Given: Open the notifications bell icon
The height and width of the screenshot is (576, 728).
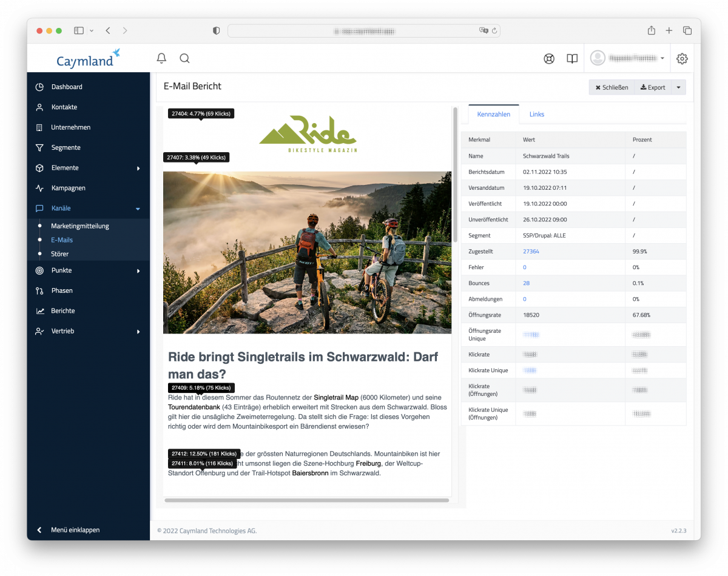Looking at the screenshot, I should click(x=161, y=58).
